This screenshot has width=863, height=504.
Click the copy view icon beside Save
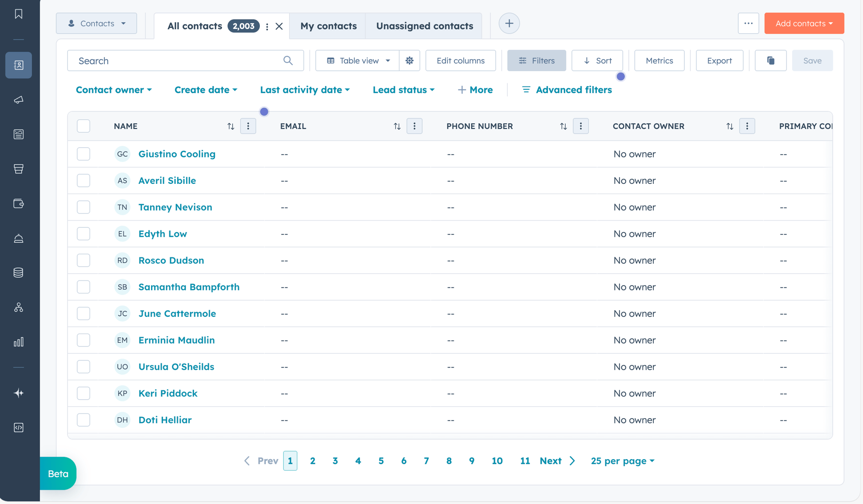(x=771, y=60)
